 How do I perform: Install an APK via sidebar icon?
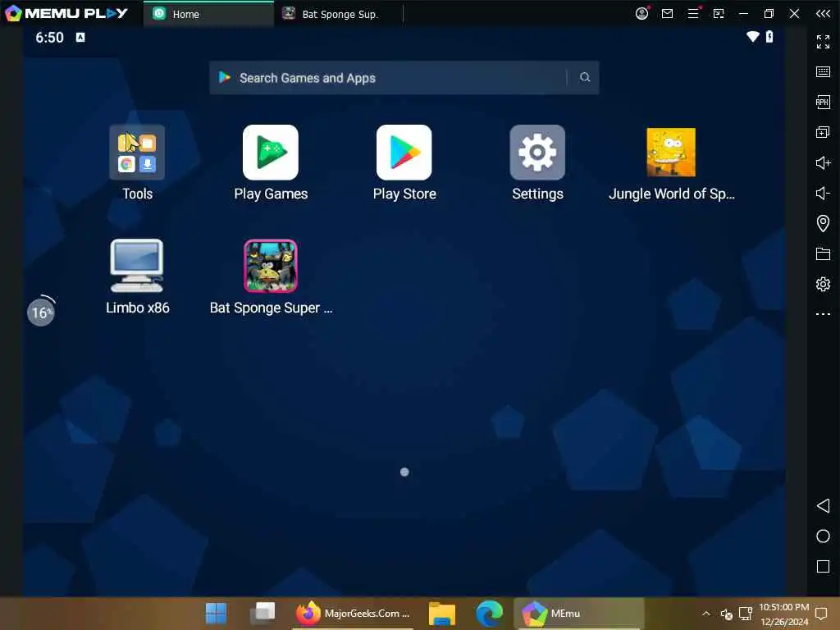pos(823,102)
